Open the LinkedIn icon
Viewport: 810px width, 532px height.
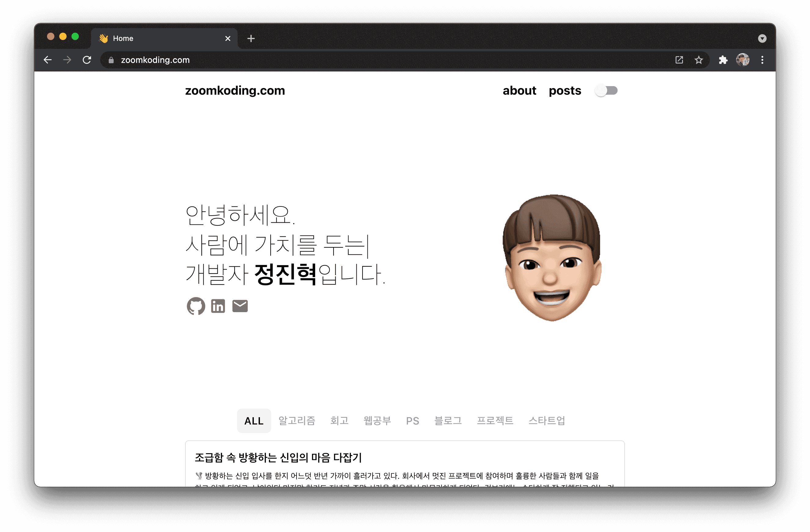click(x=218, y=306)
